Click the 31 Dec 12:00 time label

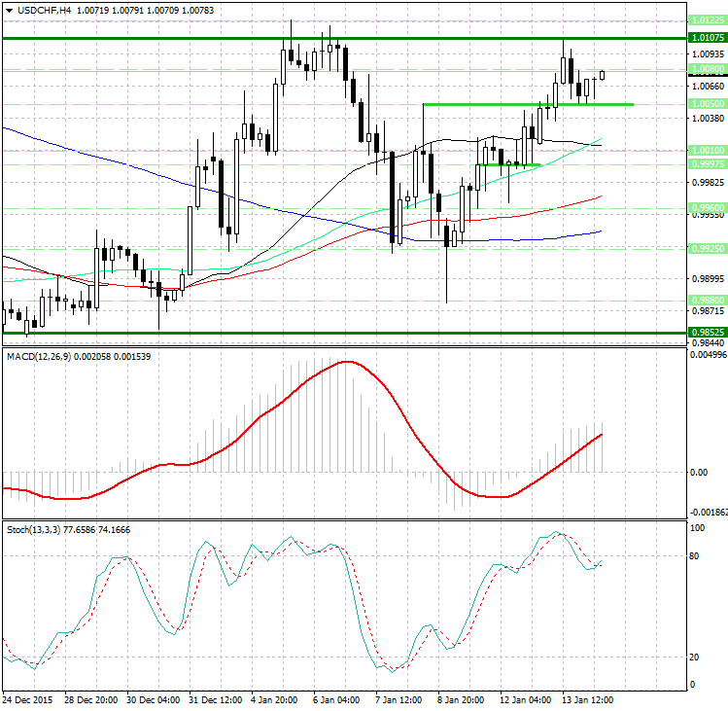(x=216, y=699)
